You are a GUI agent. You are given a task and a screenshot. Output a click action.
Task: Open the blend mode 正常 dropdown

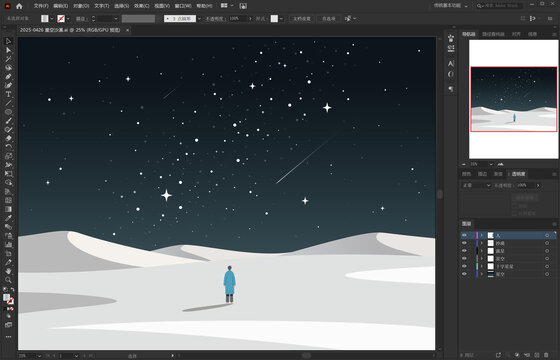[477, 185]
